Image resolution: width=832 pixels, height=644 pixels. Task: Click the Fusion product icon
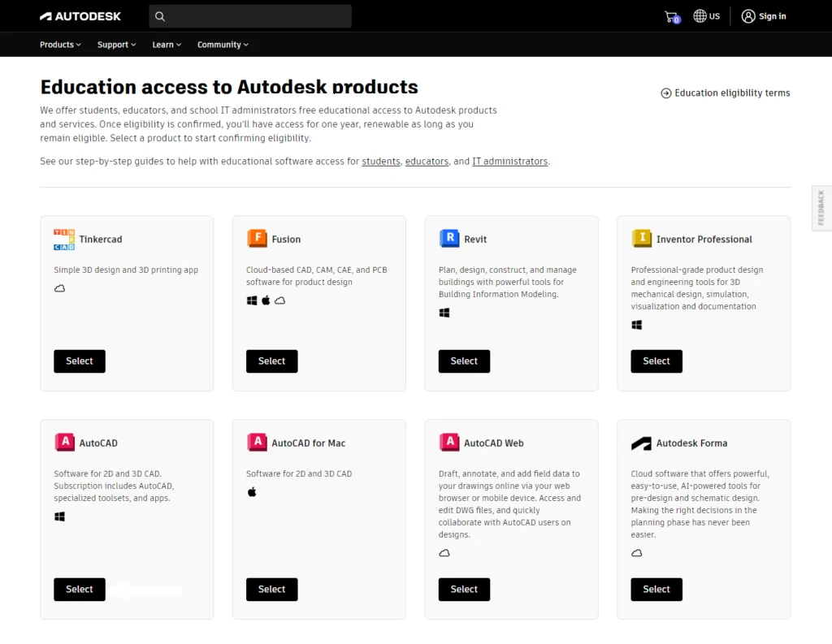click(x=257, y=238)
